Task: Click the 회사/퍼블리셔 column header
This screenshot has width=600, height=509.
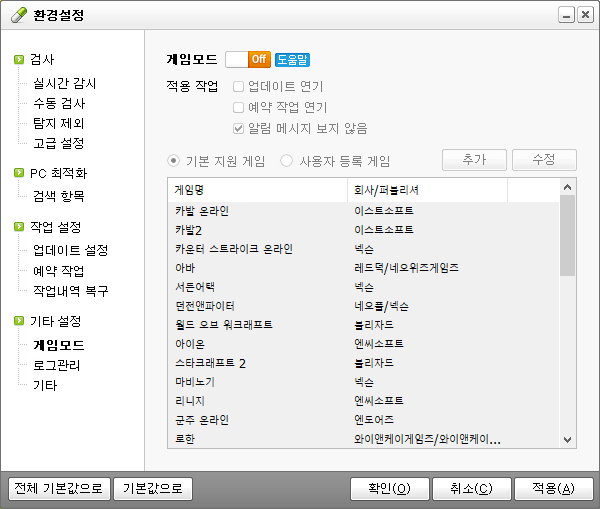Action: coord(427,190)
